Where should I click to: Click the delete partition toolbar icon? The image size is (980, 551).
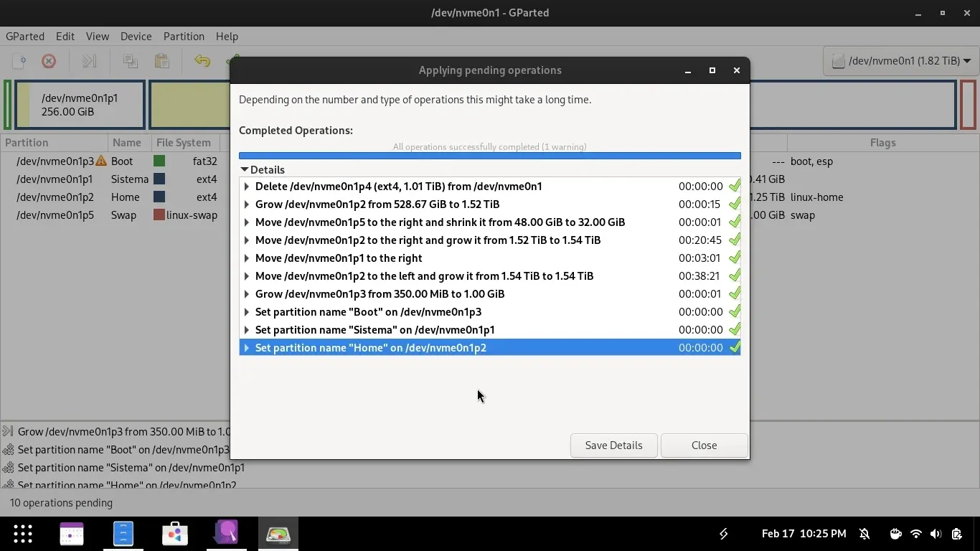[49, 62]
